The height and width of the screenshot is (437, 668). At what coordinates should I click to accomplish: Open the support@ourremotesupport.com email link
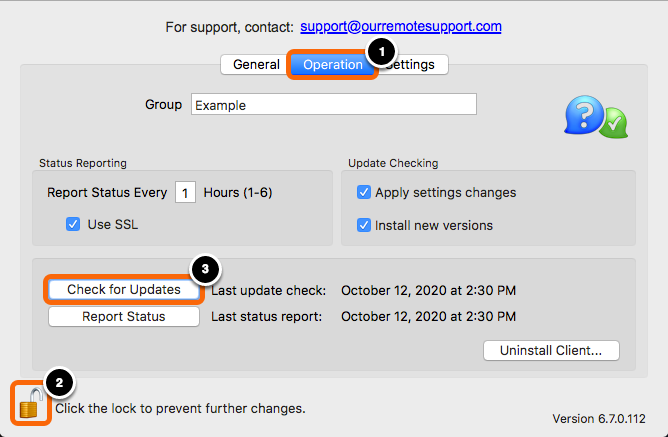pos(400,26)
